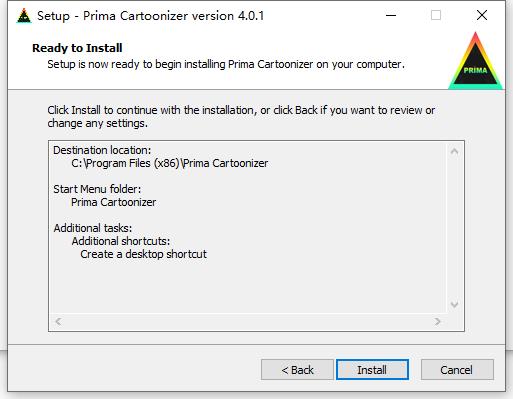Cancel the Prima Cartoonizer setup
Screen dimensions: 513x399
point(457,369)
